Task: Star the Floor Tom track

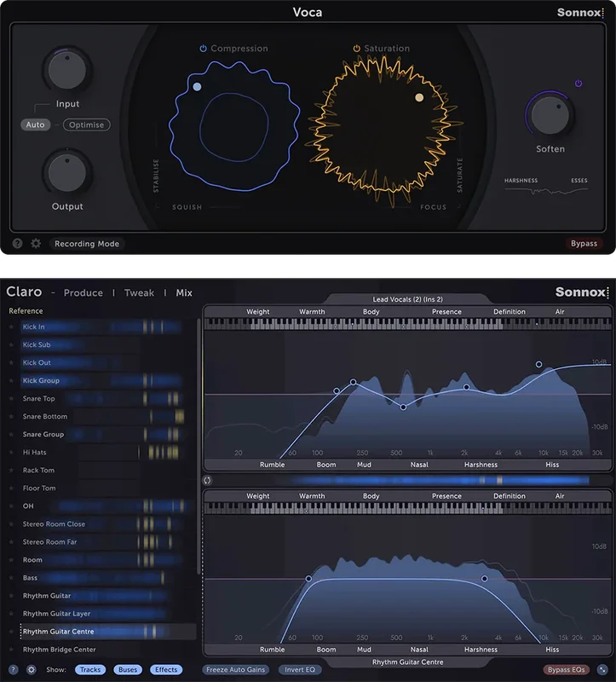Action: tap(11, 488)
